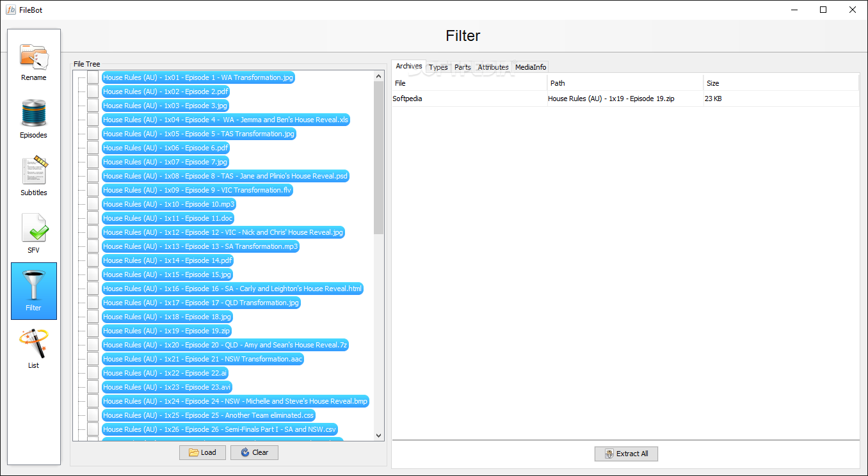The width and height of the screenshot is (868, 476).
Task: Select '1x17 - QLD Transformation.jpg' file
Action: (201, 303)
